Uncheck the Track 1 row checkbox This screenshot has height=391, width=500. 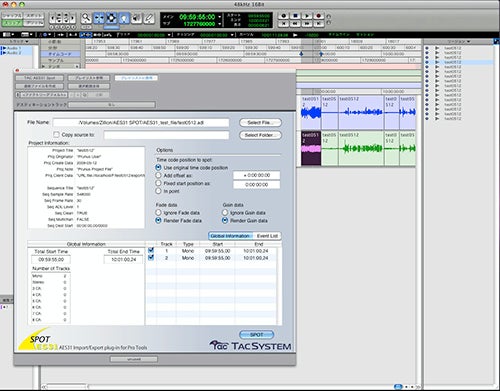click(x=151, y=250)
